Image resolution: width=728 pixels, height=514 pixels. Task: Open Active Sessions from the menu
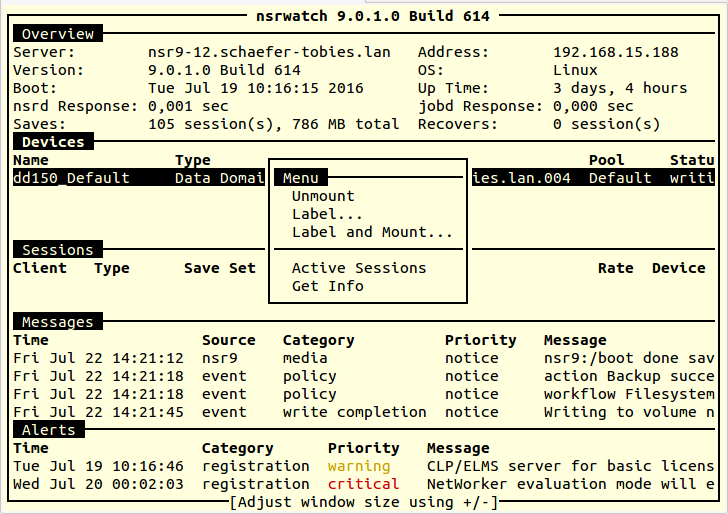click(359, 268)
